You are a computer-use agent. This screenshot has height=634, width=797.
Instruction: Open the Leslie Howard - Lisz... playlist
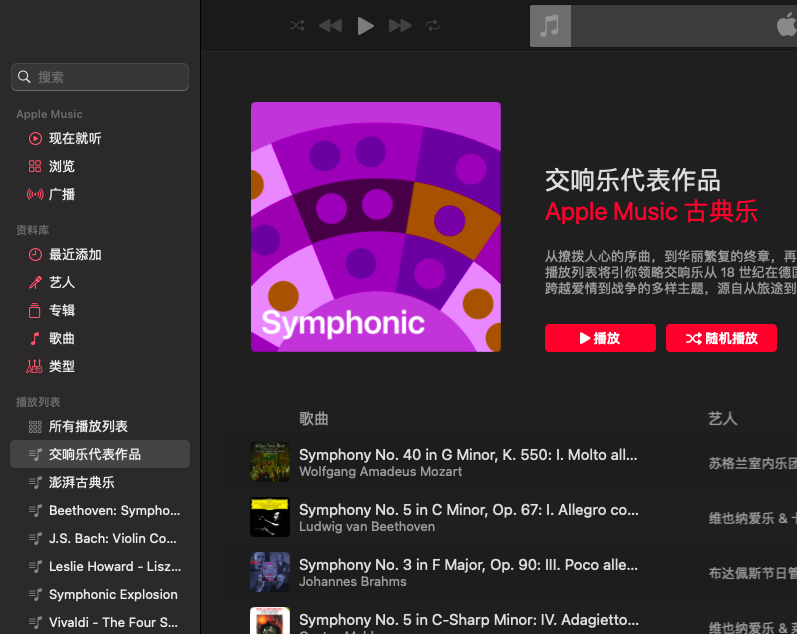(x=100, y=566)
